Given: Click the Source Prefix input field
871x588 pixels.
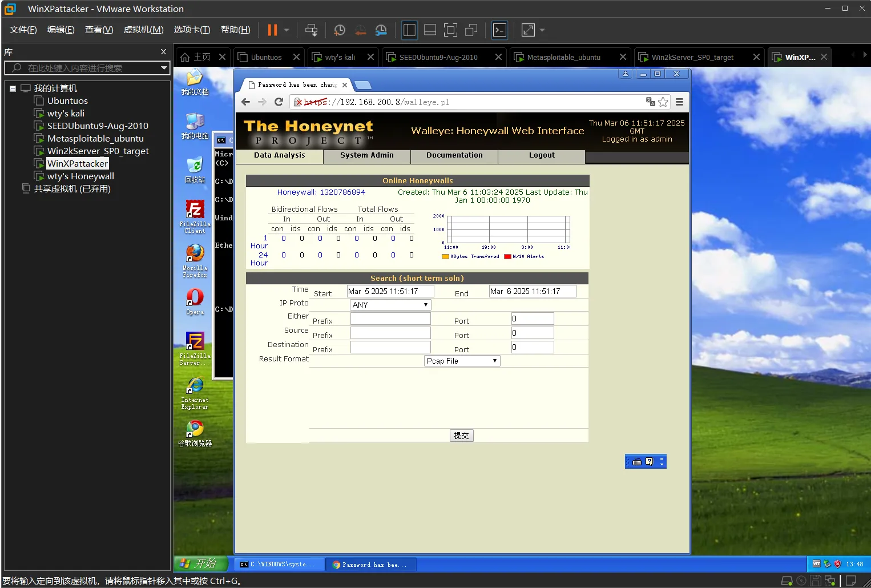Looking at the screenshot, I should (390, 333).
